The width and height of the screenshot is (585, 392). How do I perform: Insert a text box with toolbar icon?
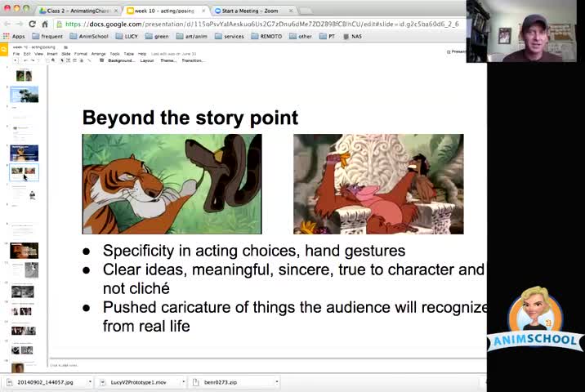tap(69, 60)
